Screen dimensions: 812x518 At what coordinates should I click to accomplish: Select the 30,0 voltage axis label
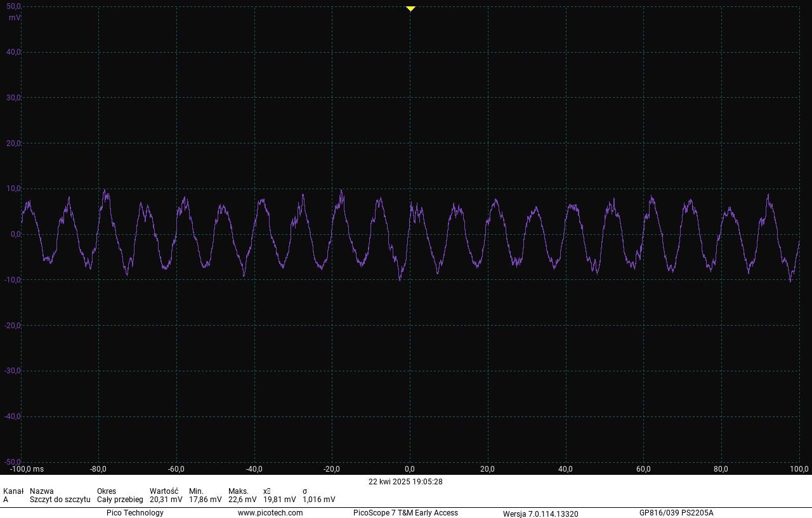click(14, 98)
